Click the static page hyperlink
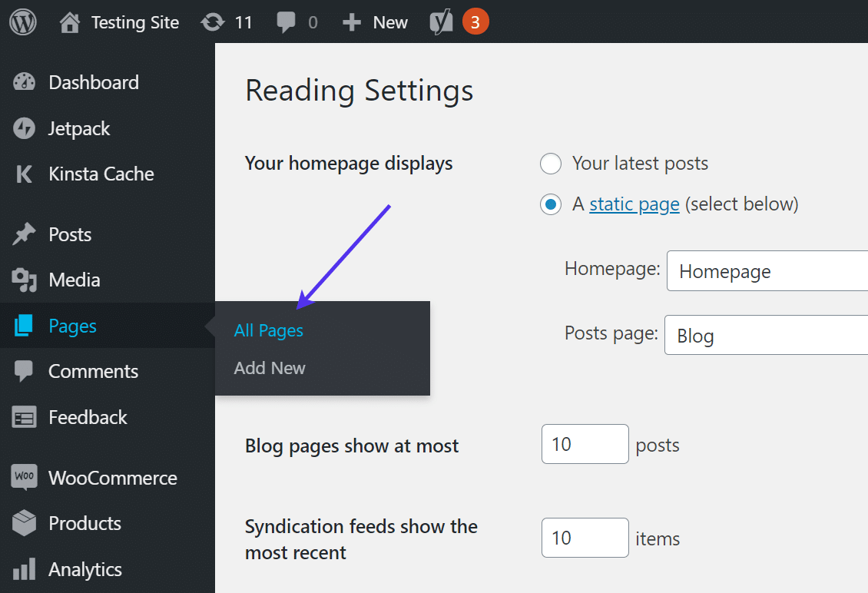 tap(634, 204)
